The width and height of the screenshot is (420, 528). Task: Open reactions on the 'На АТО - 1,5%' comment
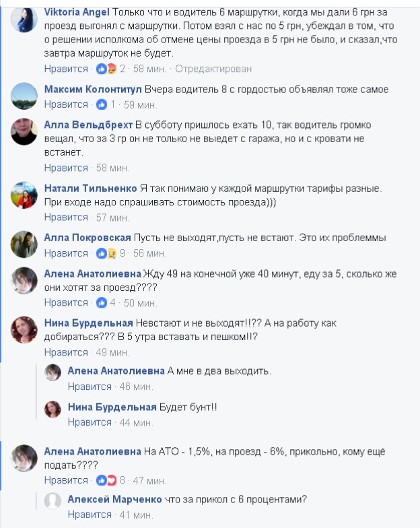point(106,480)
